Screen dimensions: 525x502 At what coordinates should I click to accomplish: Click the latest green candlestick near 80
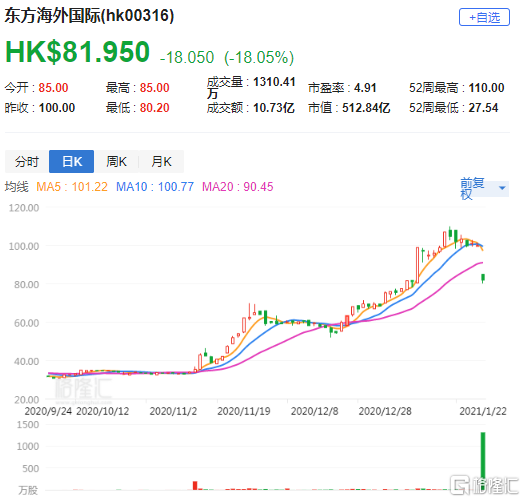(x=483, y=278)
